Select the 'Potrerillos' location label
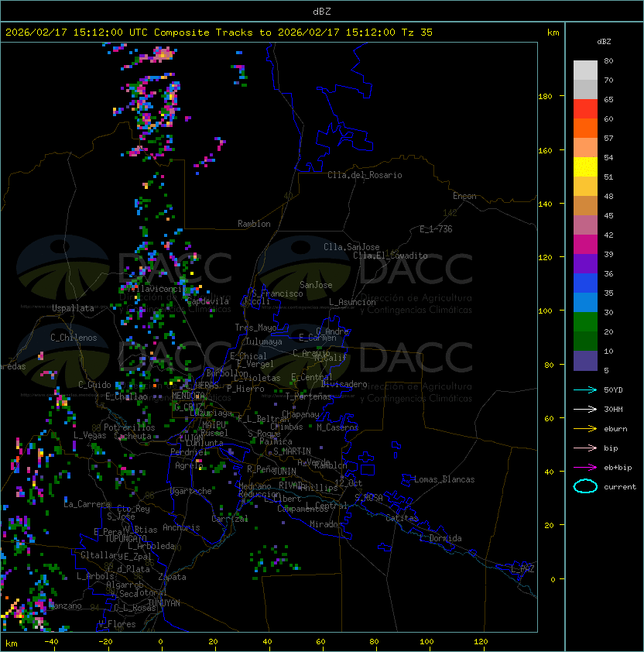The width and height of the screenshot is (644, 652). 129,427
